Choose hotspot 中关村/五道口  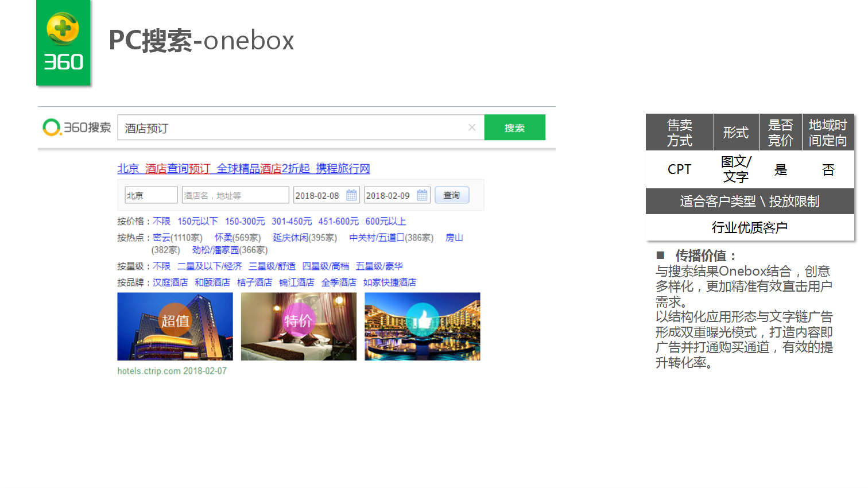pyautogui.click(x=377, y=238)
